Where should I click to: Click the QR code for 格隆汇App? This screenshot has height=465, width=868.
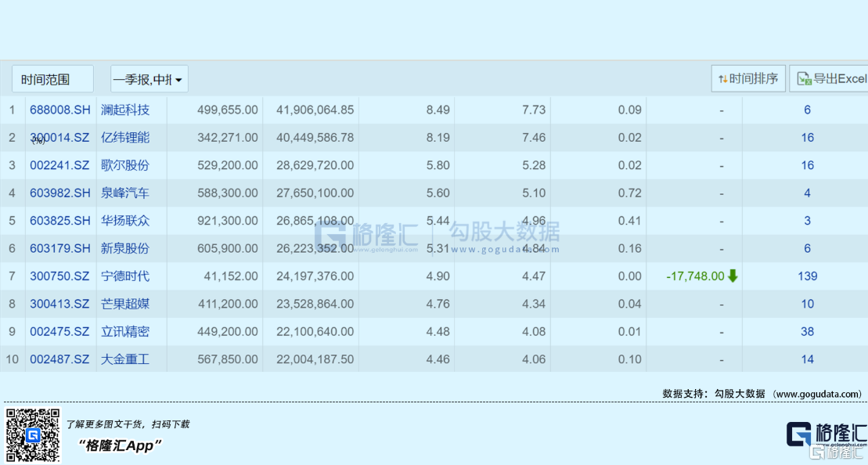[33, 435]
